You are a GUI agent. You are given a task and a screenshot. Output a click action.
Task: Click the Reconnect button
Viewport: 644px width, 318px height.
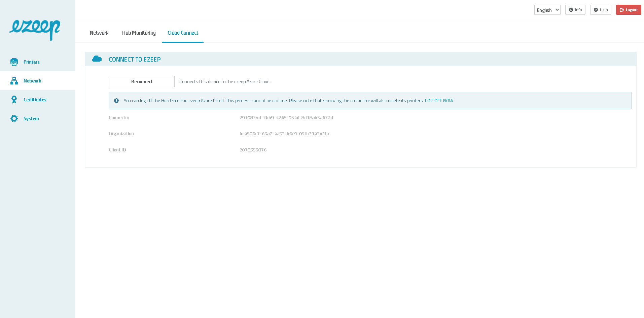[x=142, y=81]
